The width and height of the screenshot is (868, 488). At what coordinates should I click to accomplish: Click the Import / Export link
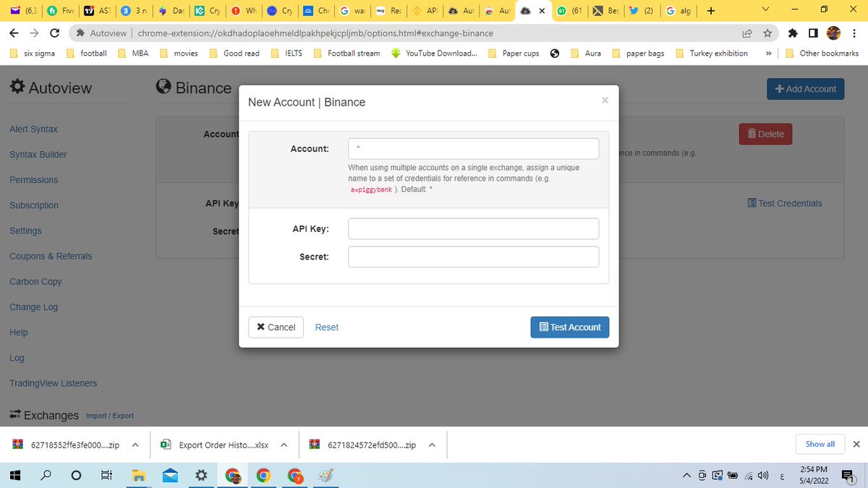click(109, 416)
